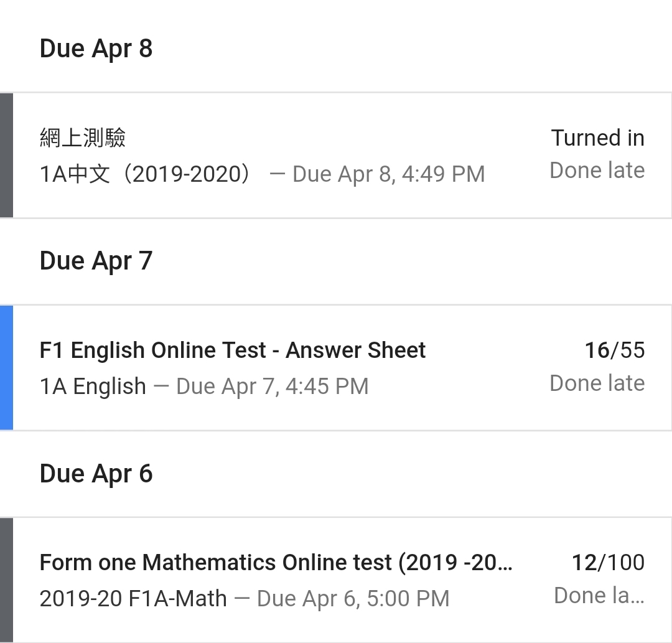
Task: Click the grey bar on 網上測驗 card
Action: tap(6, 155)
